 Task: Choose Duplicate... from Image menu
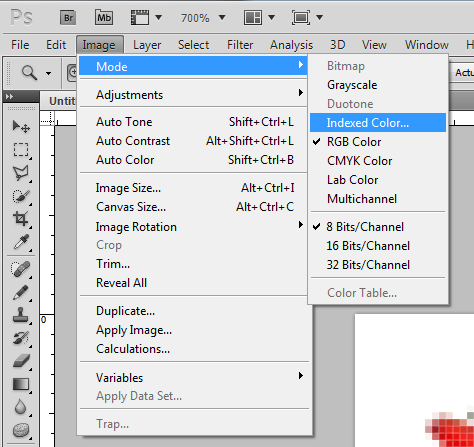click(x=194, y=311)
